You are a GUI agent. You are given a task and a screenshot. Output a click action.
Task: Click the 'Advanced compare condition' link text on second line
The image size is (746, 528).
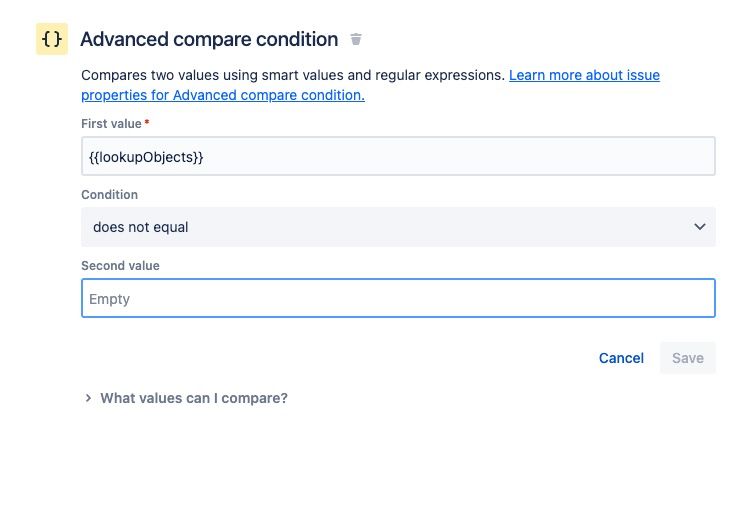[268, 95]
